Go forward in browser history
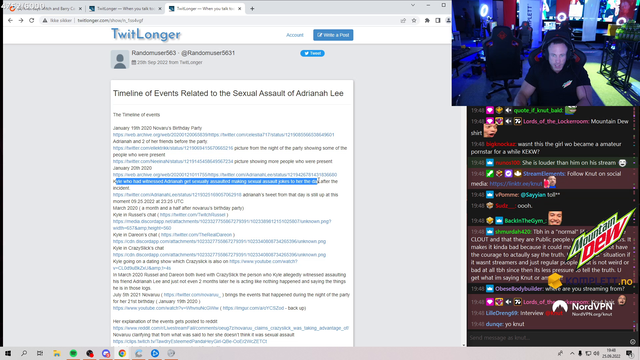Viewport: 640px width, 360px height. [21, 20]
